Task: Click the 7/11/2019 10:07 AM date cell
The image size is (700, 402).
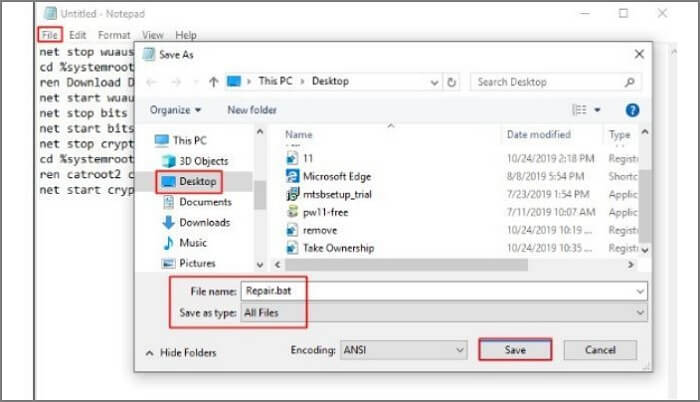Action: point(551,212)
